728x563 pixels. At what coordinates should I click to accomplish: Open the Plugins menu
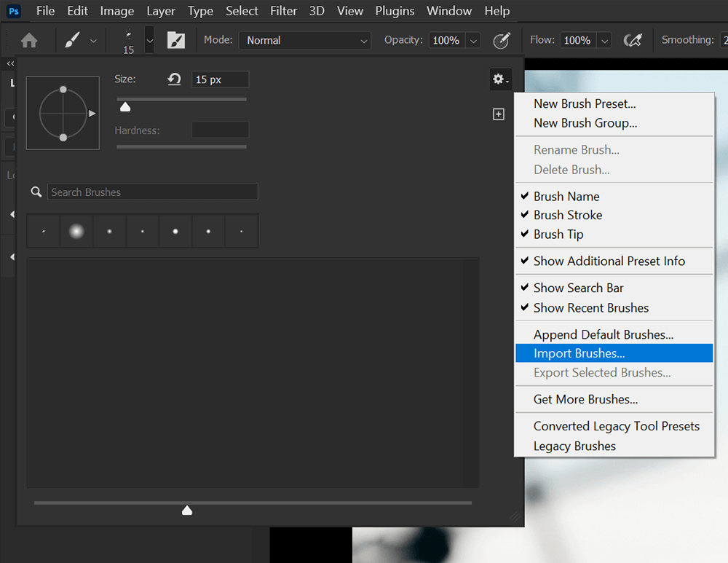[x=395, y=11]
